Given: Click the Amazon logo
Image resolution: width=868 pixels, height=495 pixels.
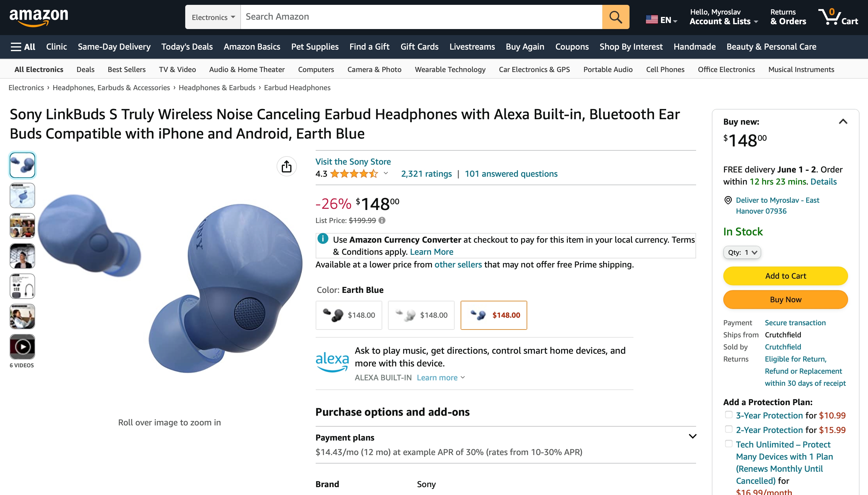Looking at the screenshot, I should [x=39, y=17].
